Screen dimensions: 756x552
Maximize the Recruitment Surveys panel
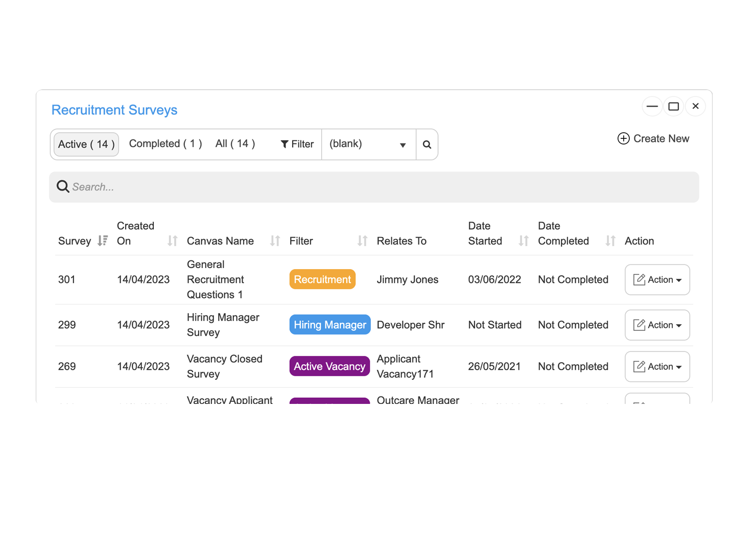674,106
